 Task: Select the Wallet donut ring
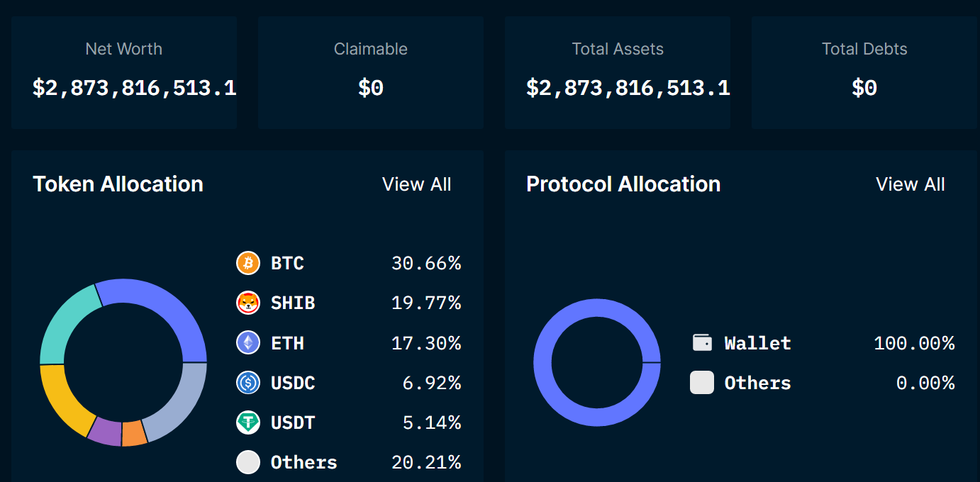point(597,305)
